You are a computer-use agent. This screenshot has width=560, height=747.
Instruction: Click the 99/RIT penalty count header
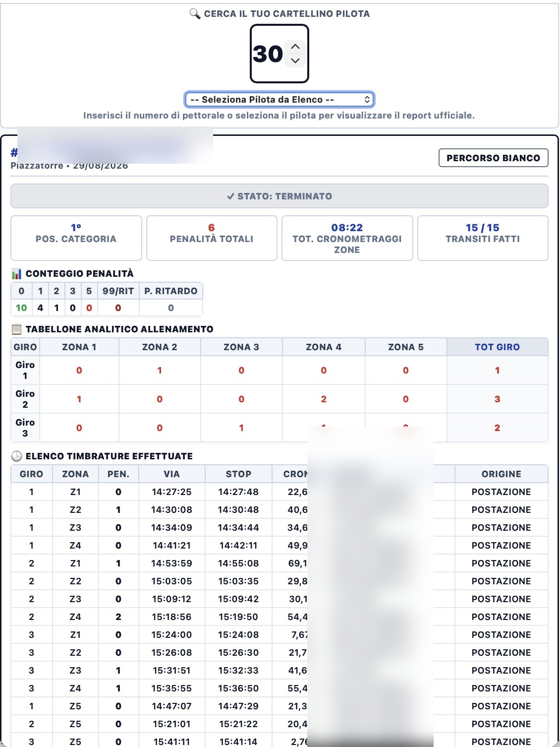click(118, 291)
